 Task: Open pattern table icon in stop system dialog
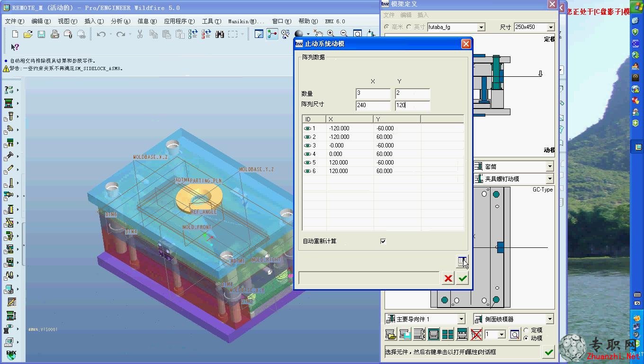[462, 261]
